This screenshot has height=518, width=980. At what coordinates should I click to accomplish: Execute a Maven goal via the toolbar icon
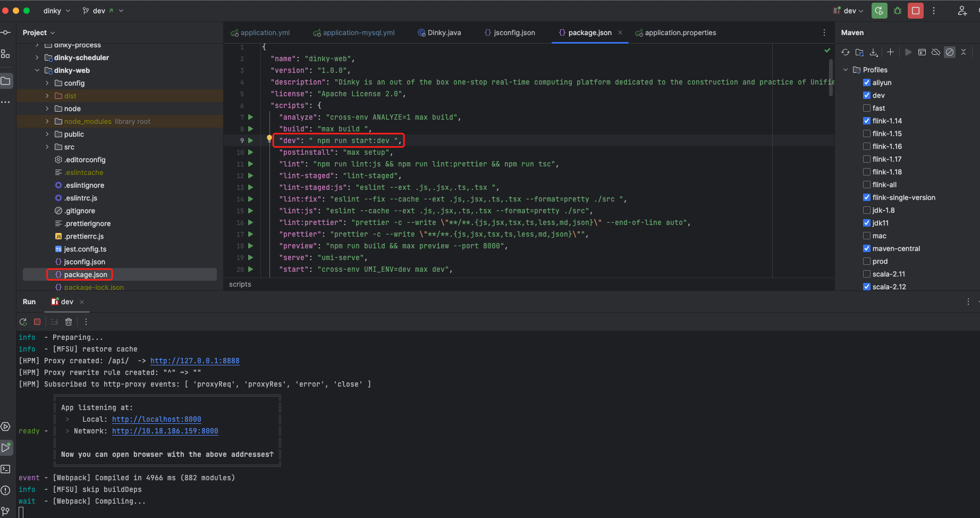[x=908, y=52]
